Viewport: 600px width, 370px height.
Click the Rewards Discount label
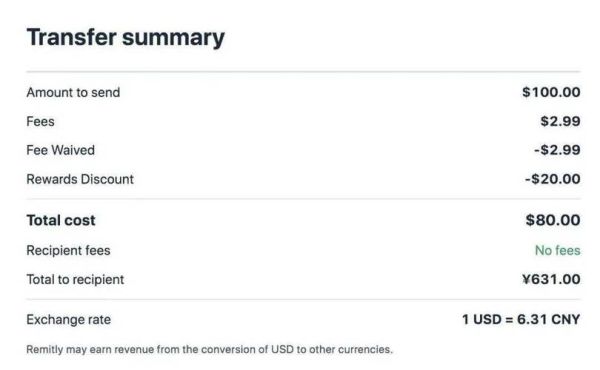click(x=80, y=179)
